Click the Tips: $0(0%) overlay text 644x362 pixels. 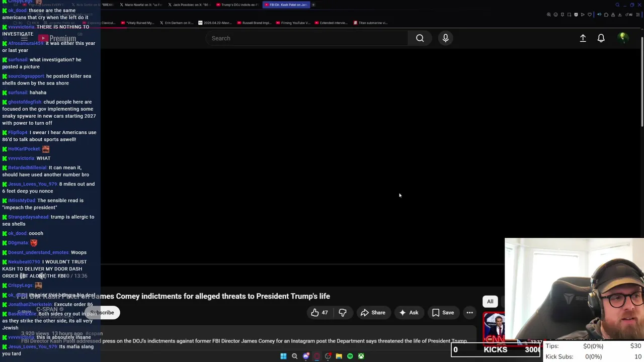[x=574, y=346]
